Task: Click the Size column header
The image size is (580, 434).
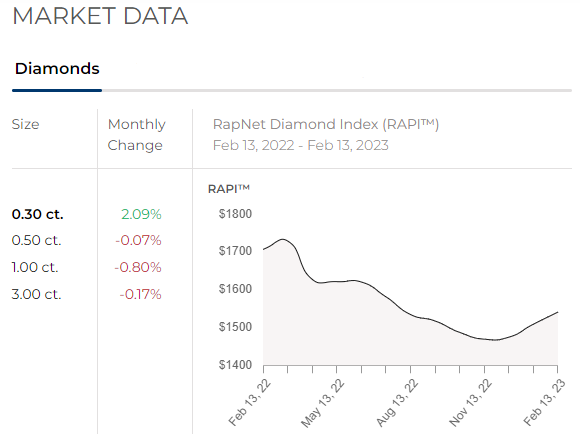Action: [x=25, y=124]
